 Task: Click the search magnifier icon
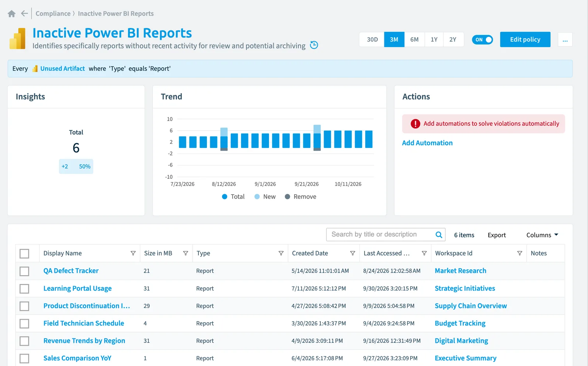tap(439, 235)
